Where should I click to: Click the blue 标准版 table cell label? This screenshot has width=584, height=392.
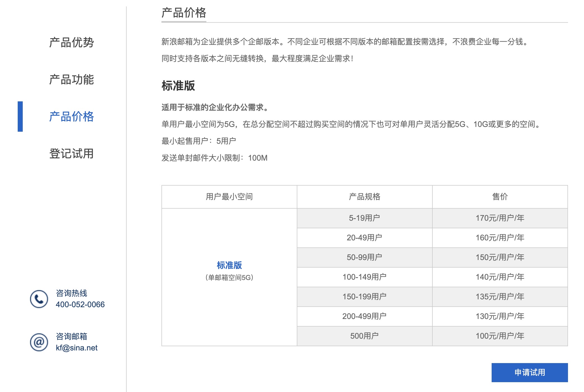[x=229, y=265]
